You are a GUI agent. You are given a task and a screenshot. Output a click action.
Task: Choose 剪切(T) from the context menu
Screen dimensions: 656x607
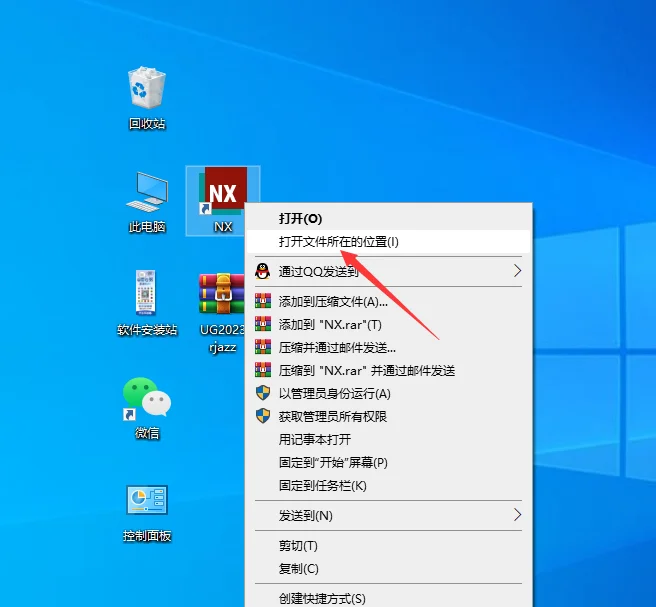pos(388,546)
